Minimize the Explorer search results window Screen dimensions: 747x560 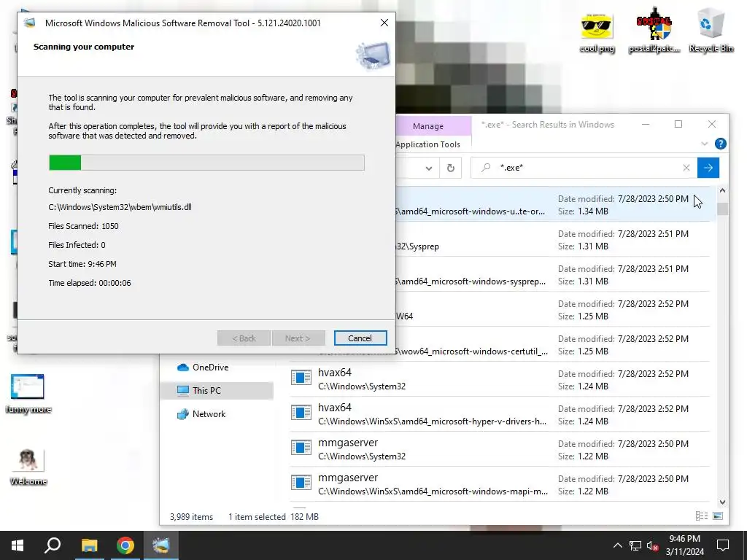pyautogui.click(x=646, y=124)
